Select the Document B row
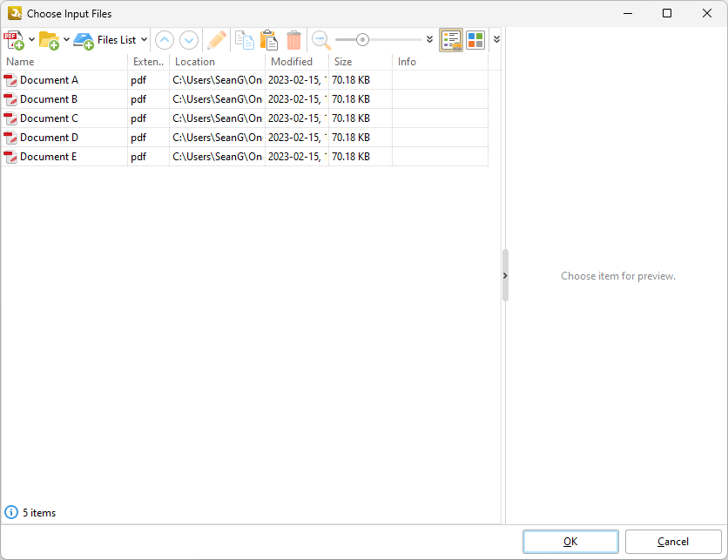The height and width of the screenshot is (560, 728). [x=245, y=99]
